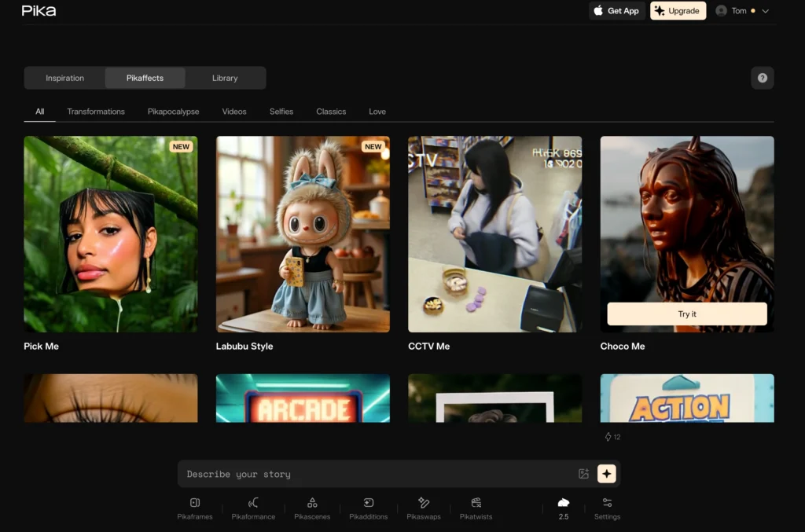This screenshot has height=532, width=805.
Task: Open the Pikatwists tool
Action: (476, 503)
